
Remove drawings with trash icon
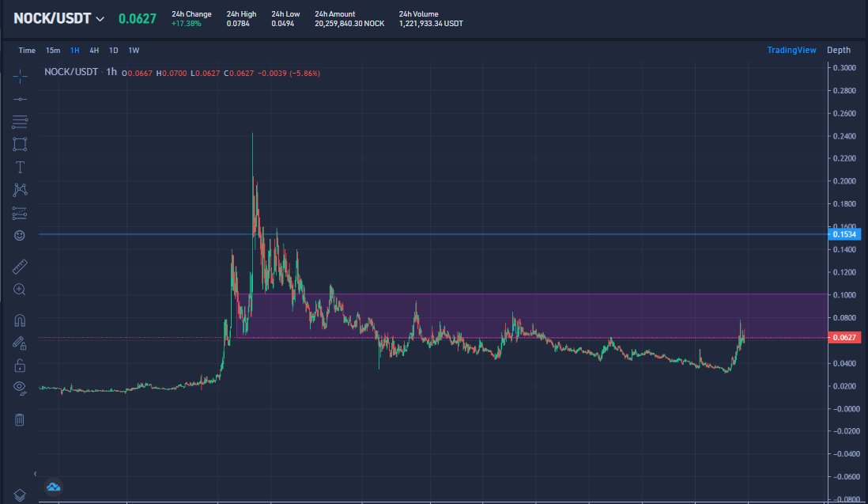20,420
